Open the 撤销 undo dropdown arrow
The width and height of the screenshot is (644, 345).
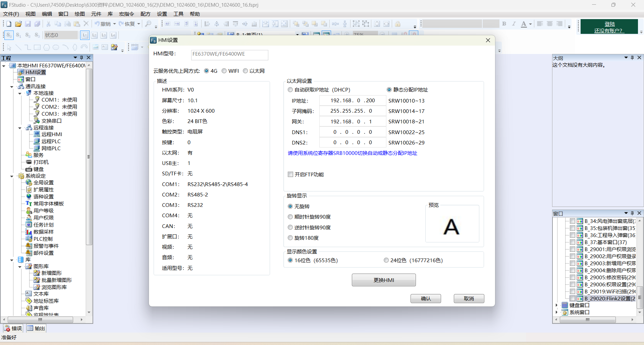(114, 24)
